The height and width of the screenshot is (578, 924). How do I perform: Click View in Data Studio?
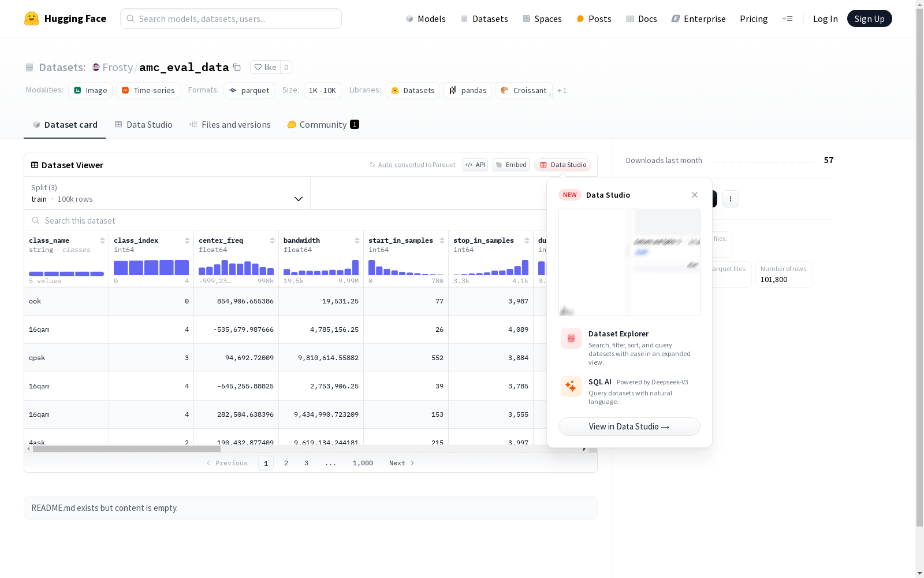click(629, 427)
